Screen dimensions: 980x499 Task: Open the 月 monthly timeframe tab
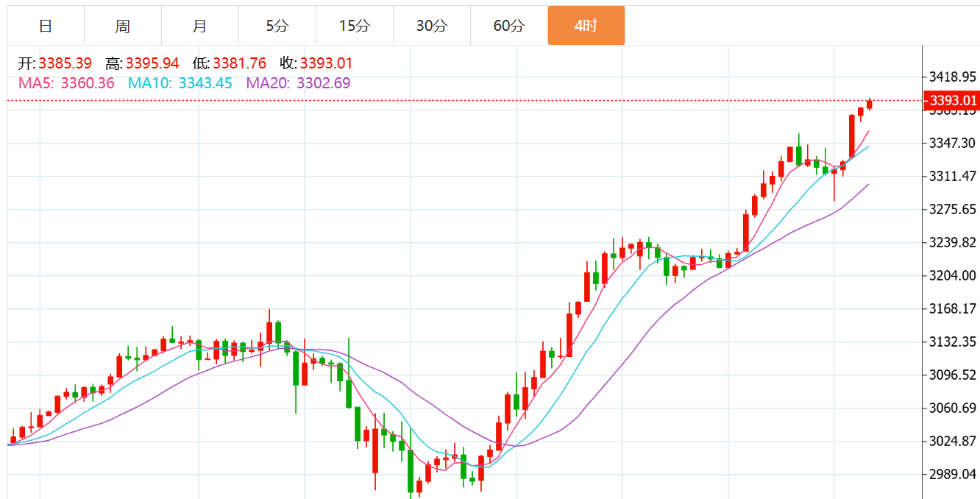pyautogui.click(x=200, y=26)
